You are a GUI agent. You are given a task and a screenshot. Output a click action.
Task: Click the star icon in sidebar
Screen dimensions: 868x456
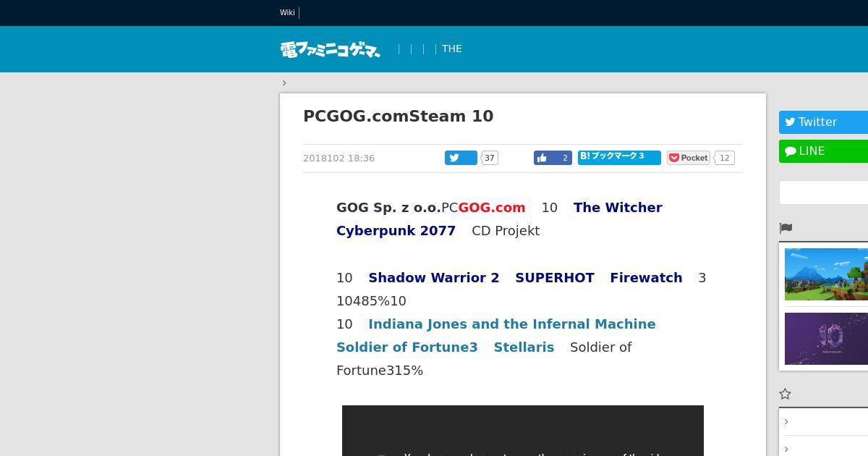[786, 394]
